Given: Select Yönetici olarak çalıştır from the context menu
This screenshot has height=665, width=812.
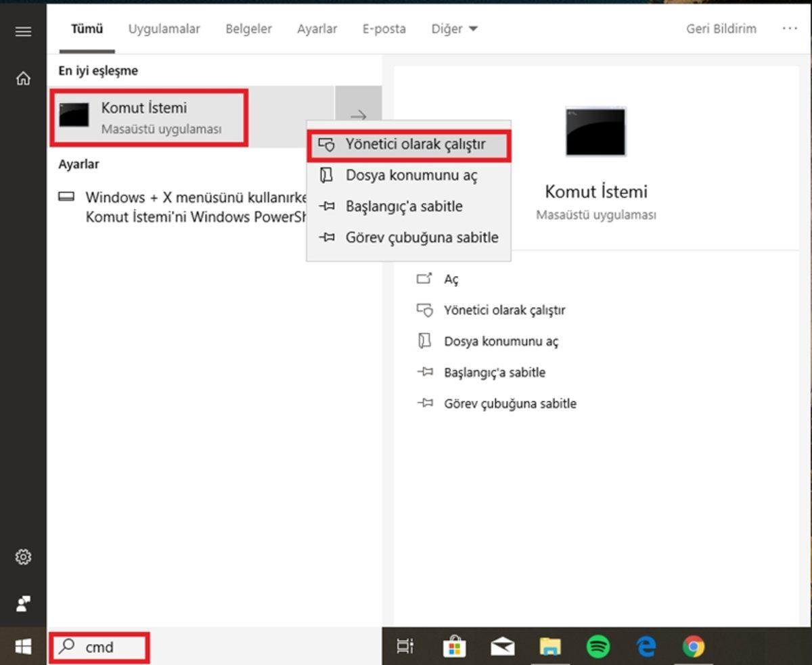Looking at the screenshot, I should coord(409,143).
